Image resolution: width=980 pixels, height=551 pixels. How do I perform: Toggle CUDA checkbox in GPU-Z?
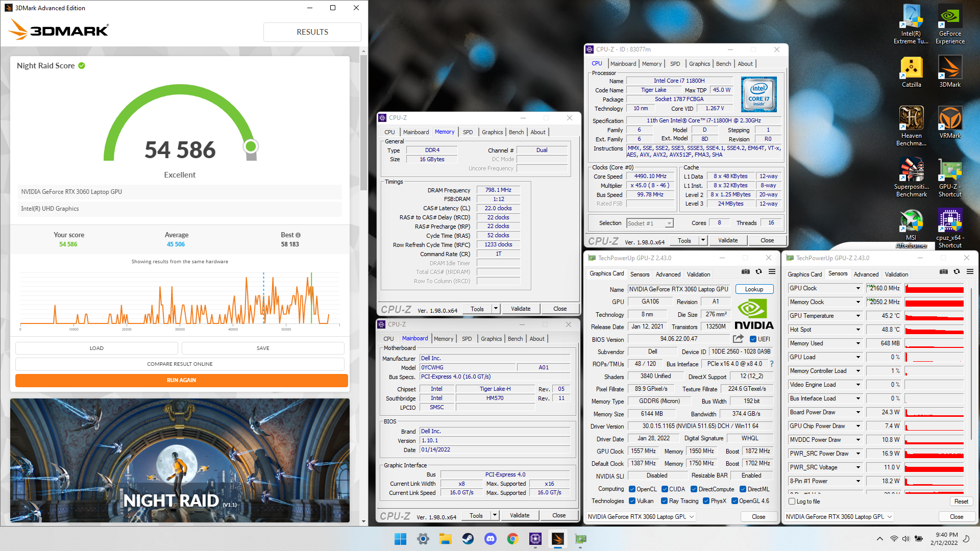(665, 489)
